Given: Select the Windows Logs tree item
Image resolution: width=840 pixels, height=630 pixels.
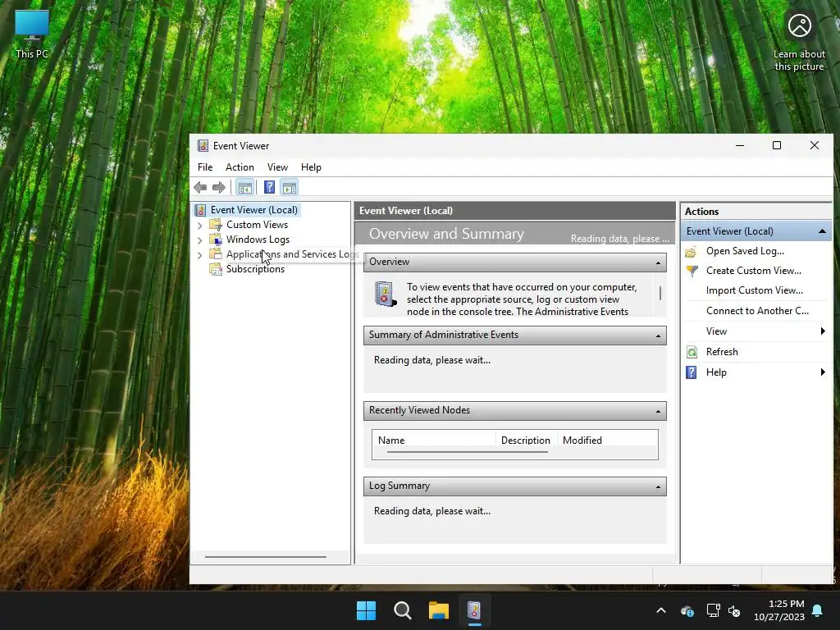Looking at the screenshot, I should tap(258, 240).
